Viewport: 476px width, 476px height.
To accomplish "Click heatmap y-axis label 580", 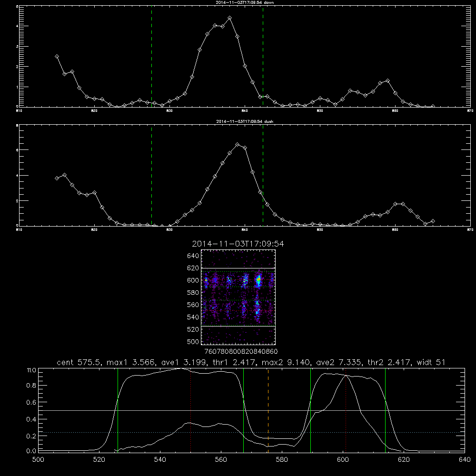I will tap(193, 292).
